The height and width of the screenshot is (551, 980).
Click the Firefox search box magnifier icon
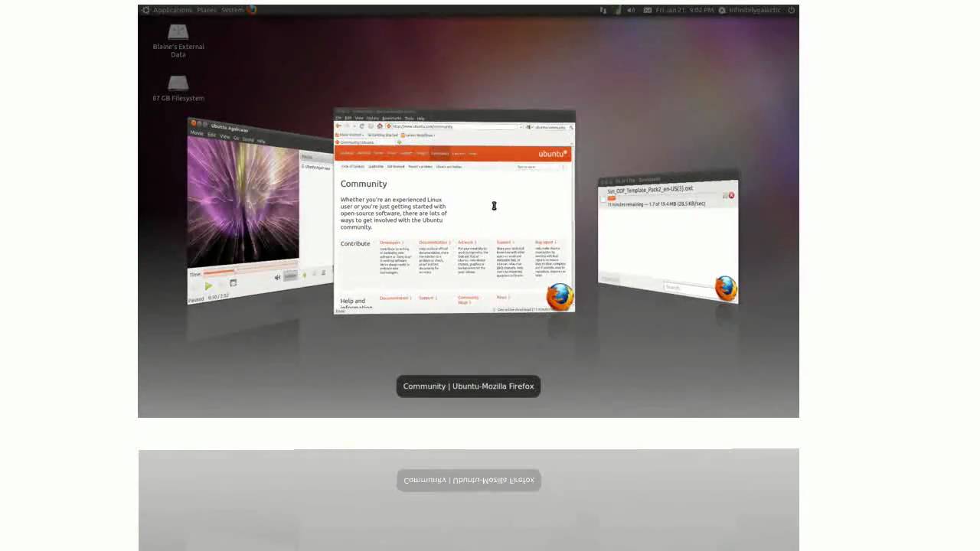pyautogui.click(x=571, y=127)
